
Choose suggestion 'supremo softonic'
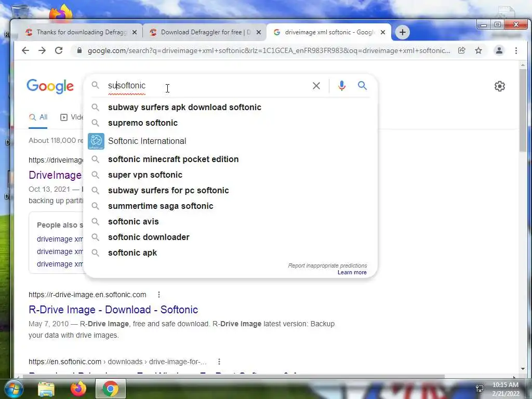click(x=230, y=123)
